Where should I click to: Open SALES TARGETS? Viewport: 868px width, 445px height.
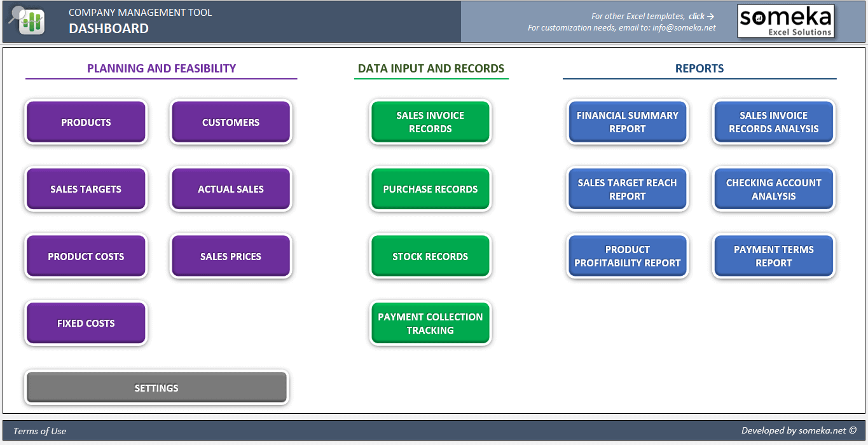[x=85, y=189]
